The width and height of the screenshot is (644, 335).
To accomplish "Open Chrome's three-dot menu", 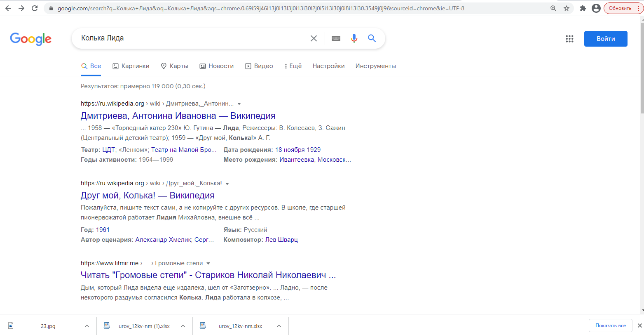I will (638, 8).
